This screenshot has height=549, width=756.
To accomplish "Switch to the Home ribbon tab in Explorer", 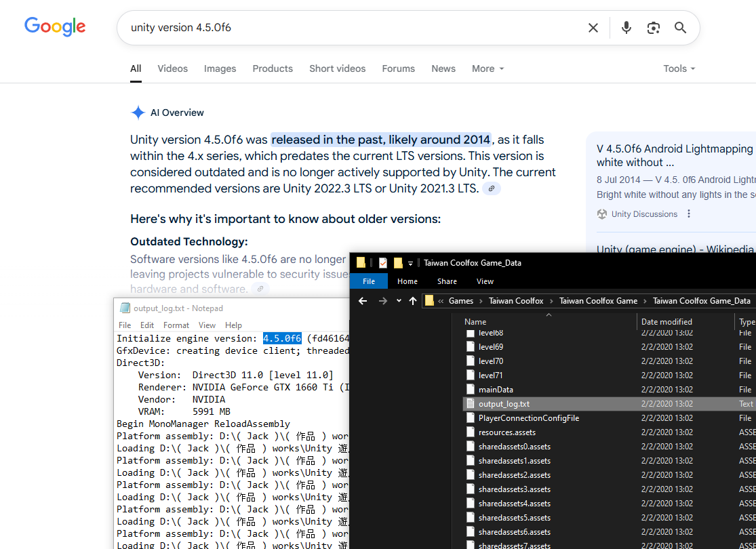I will coord(407,281).
